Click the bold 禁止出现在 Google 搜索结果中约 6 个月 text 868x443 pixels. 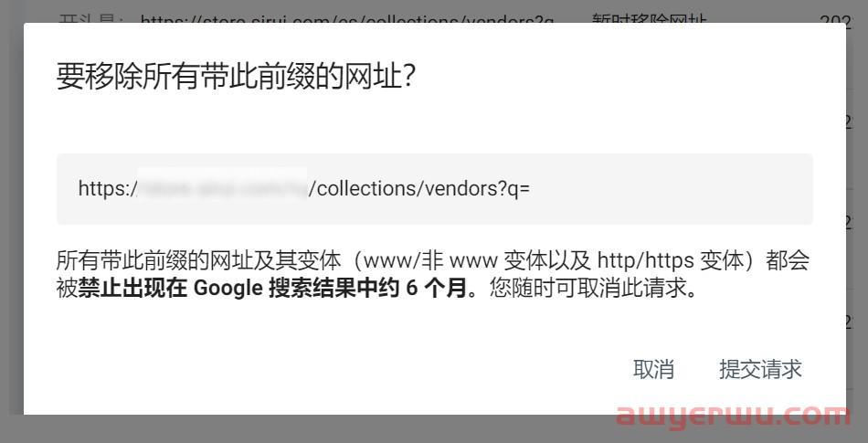click(x=272, y=290)
